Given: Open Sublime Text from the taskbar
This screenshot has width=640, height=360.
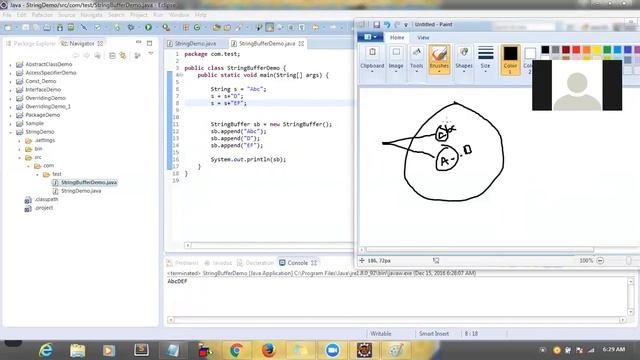Looking at the screenshot, I should (141, 350).
